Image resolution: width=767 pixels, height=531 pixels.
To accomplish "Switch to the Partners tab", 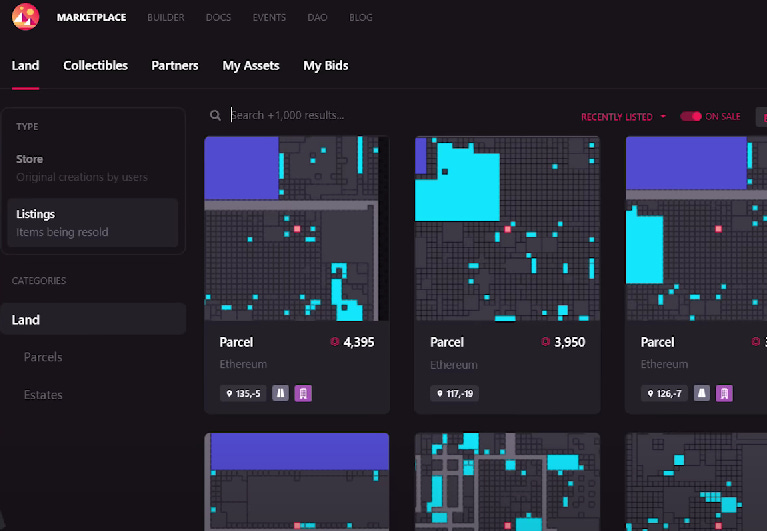I will click(175, 66).
